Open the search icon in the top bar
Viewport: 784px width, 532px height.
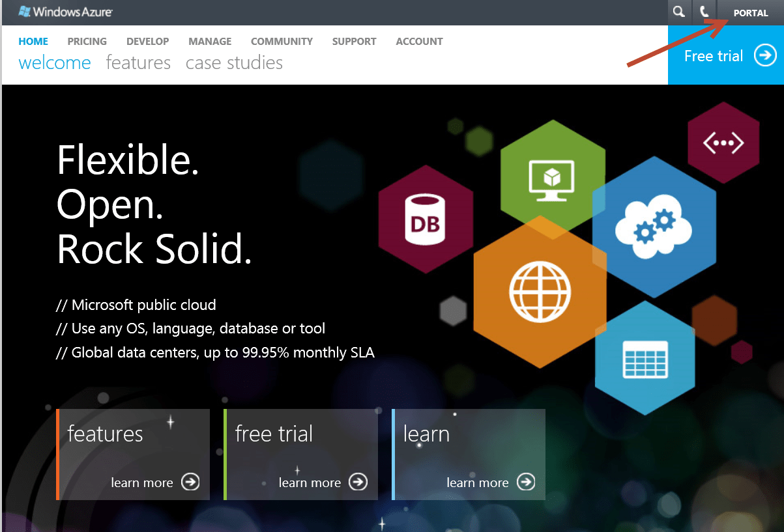(x=679, y=11)
